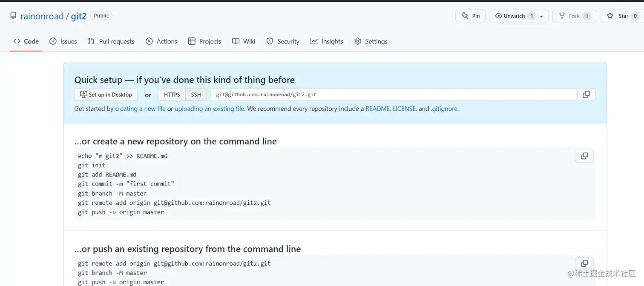Star the git2 repository

(623, 16)
